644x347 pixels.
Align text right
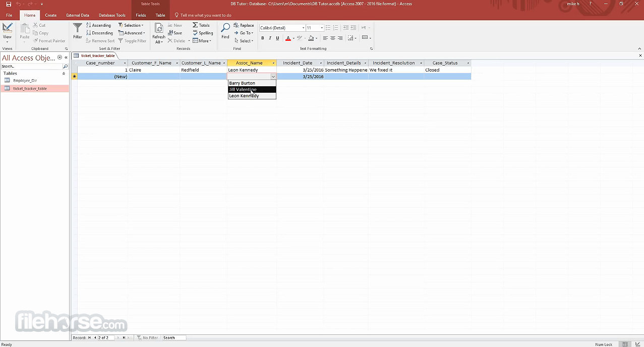340,38
